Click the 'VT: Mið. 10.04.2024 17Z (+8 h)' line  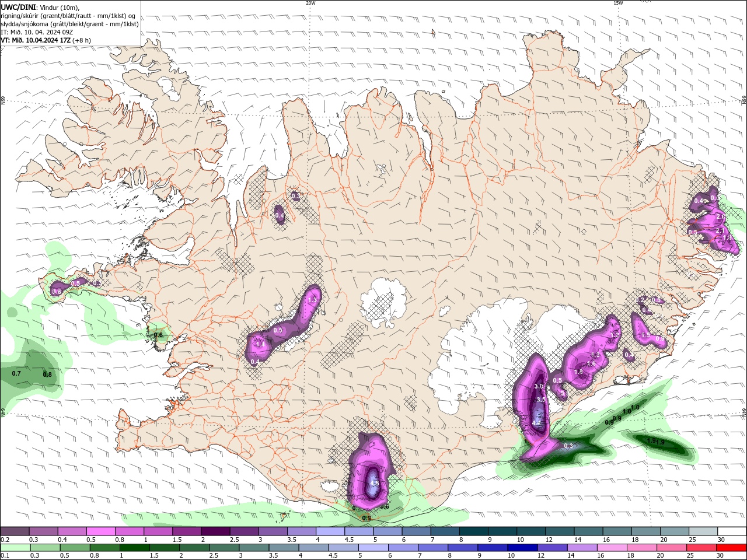coord(46,40)
